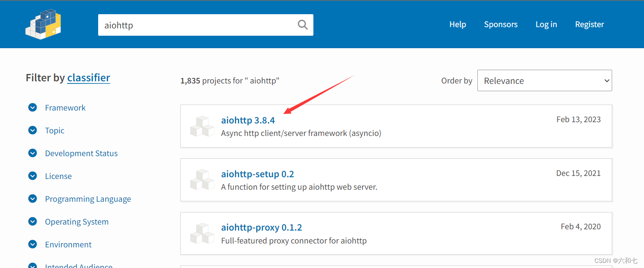Open the Sponsors page
The height and width of the screenshot is (268, 644).
(x=501, y=25)
